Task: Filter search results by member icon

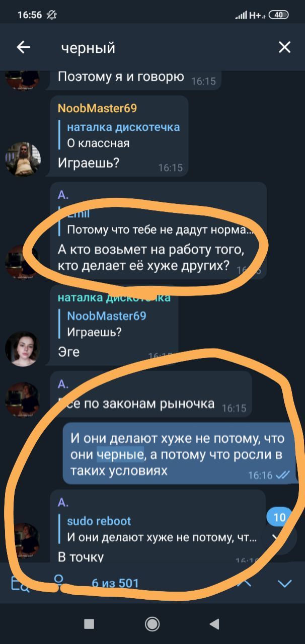Action: (59, 583)
